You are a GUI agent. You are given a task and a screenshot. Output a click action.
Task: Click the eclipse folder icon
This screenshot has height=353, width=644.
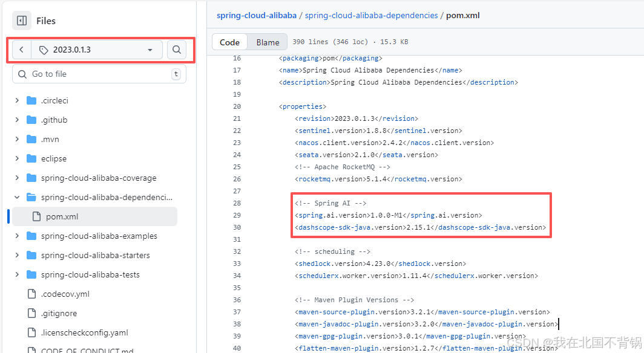tap(31, 158)
